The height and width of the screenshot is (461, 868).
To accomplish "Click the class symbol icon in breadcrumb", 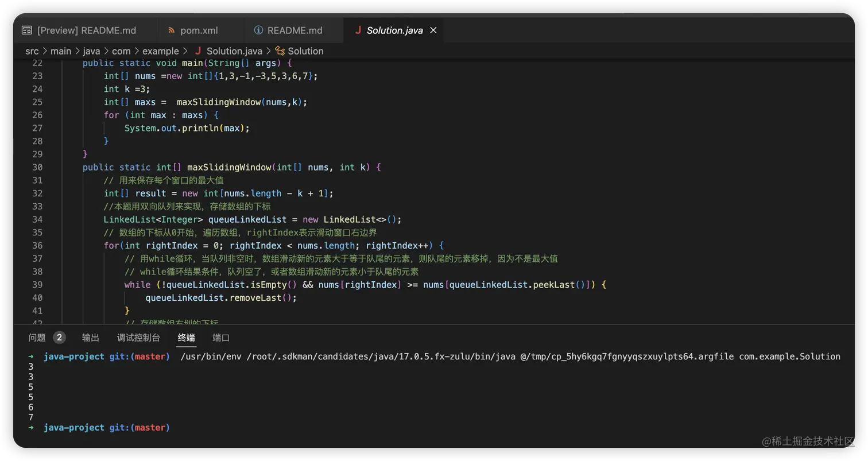I will click(280, 51).
